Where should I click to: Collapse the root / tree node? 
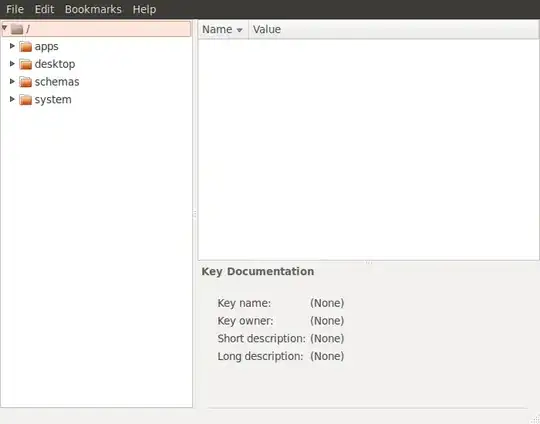(4, 28)
